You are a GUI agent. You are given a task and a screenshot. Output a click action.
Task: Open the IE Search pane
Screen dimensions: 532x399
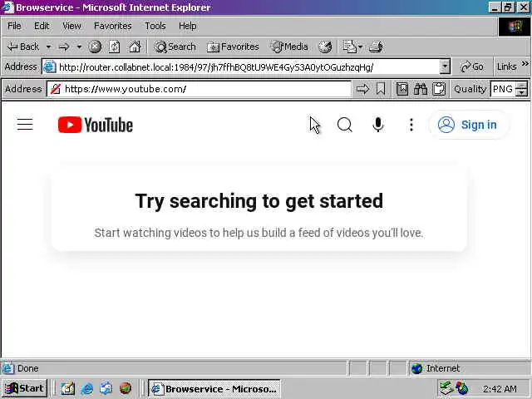pos(175,47)
